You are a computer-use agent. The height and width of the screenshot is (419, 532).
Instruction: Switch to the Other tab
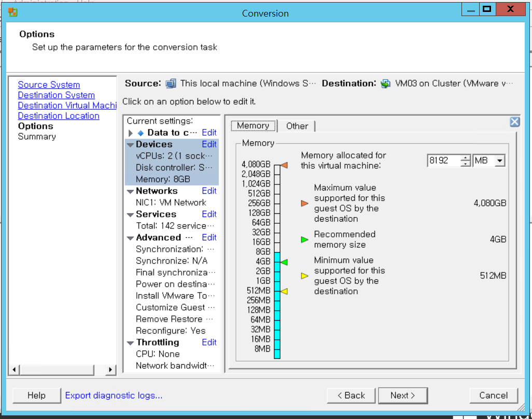click(297, 126)
